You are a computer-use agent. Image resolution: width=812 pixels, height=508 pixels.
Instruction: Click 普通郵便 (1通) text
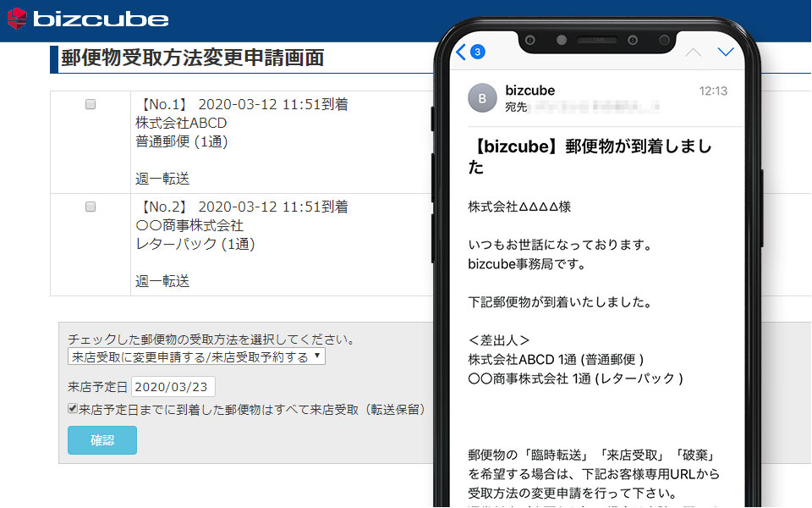(182, 142)
